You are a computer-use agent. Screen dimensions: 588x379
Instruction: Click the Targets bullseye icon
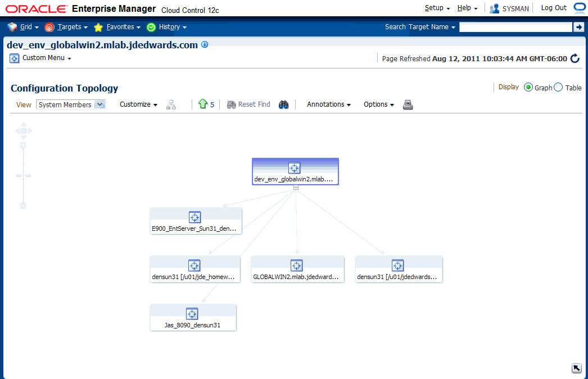(x=49, y=27)
